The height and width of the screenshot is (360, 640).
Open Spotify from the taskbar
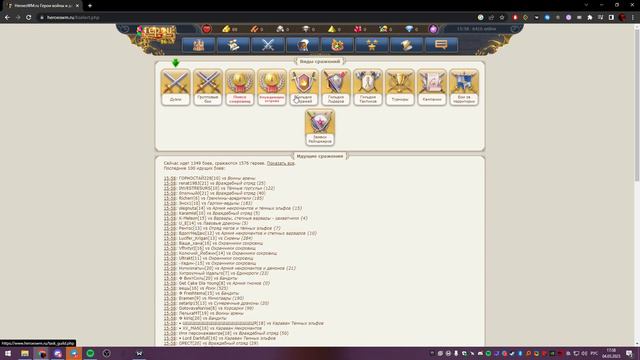coord(90,353)
